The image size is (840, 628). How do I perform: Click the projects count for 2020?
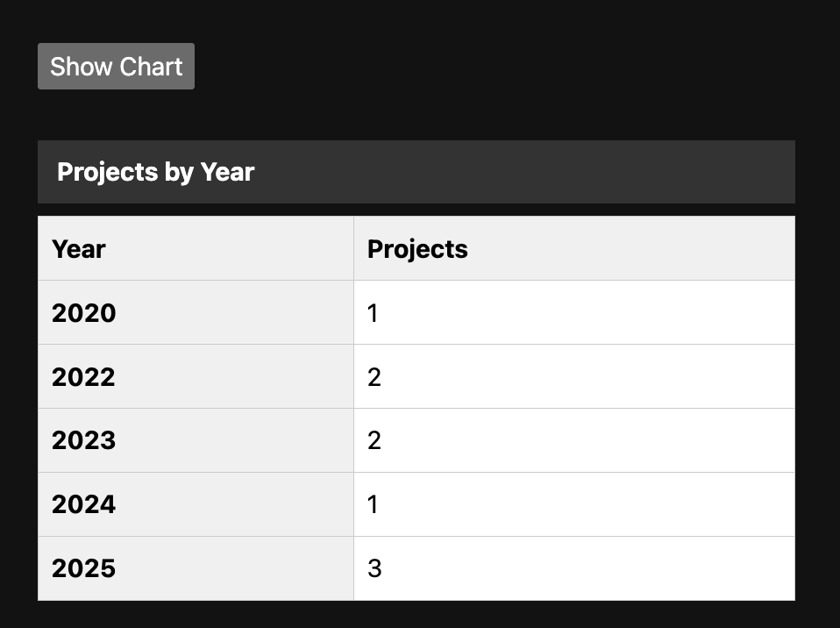point(373,313)
